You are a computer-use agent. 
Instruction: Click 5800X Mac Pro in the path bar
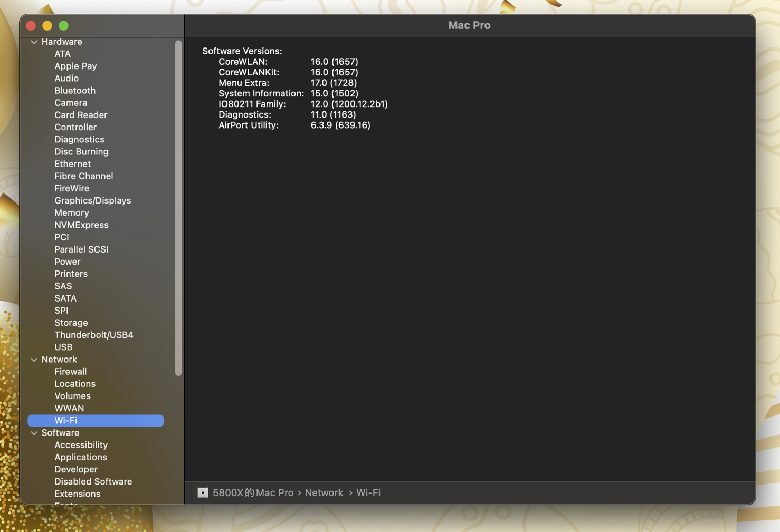[253, 492]
